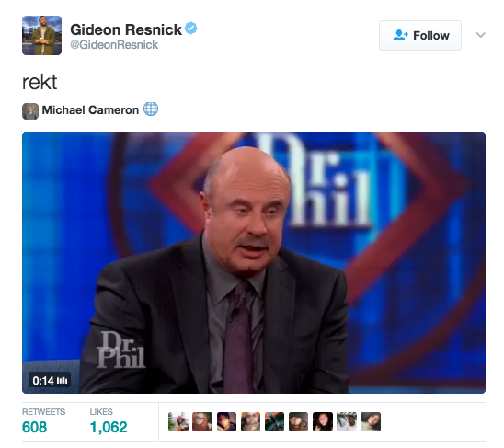Open Michael Cameron's quoted name

click(90, 110)
